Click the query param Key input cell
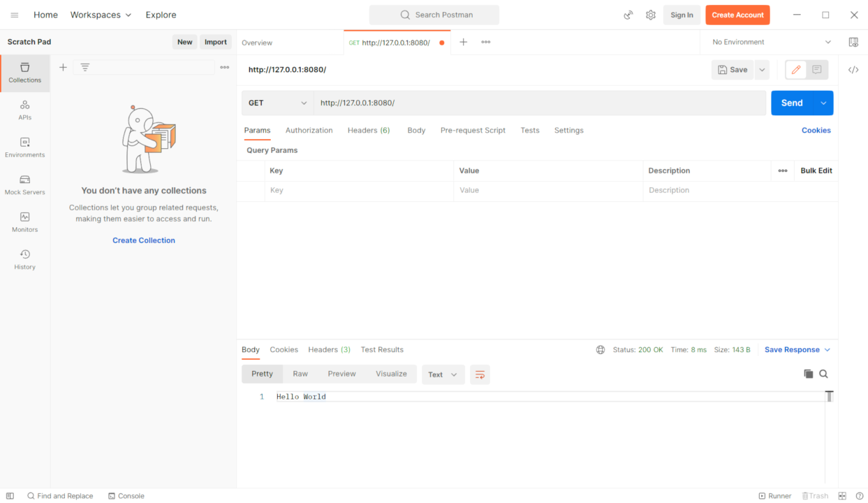 point(359,191)
